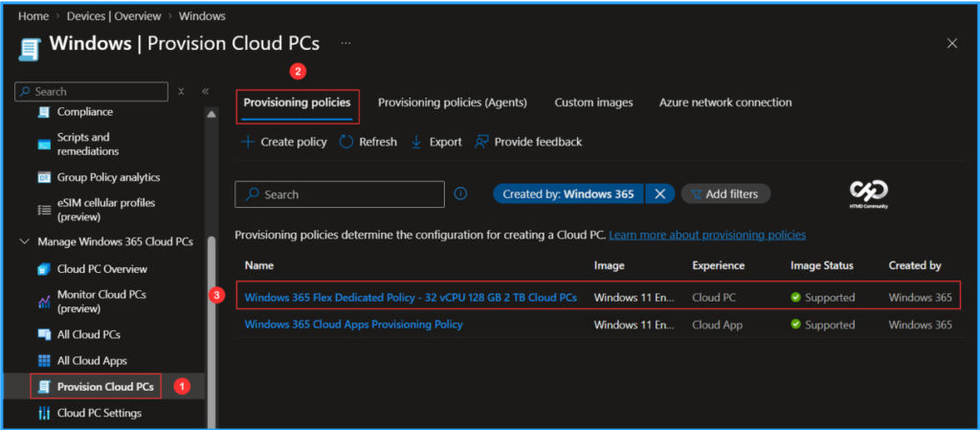Select Monitor Cloud PCs (preview) item
Viewport: 980px width, 430px height.
(103, 302)
